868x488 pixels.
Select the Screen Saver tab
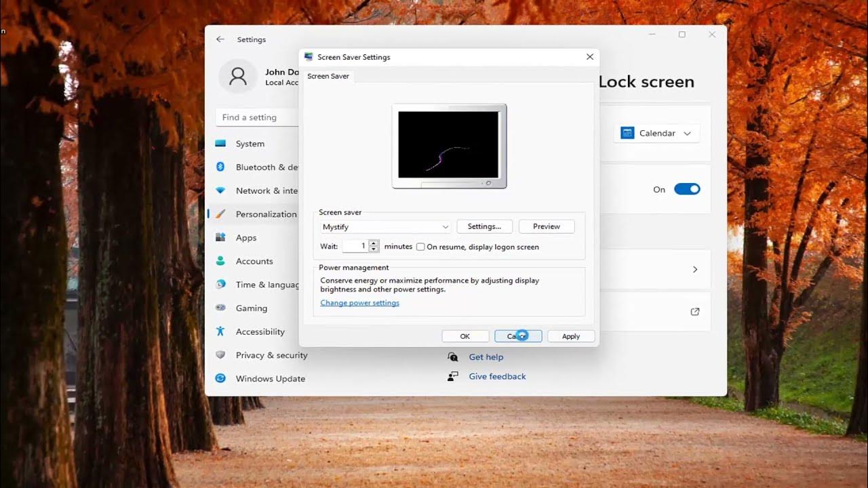point(328,76)
